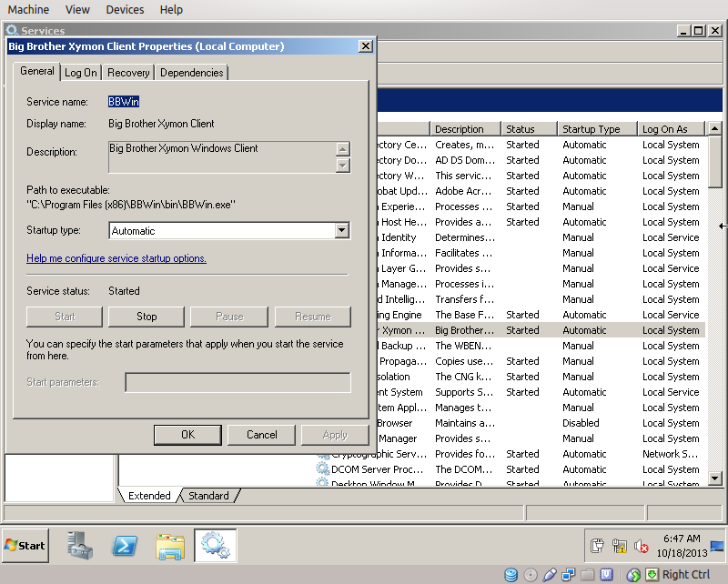Open the Help menu
728x584 pixels.
pos(171,9)
